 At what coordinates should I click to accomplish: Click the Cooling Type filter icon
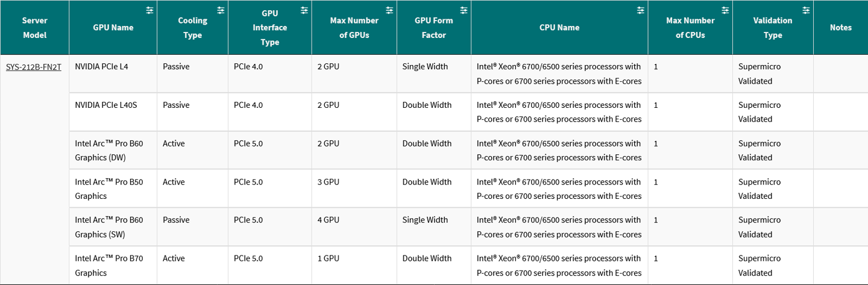pos(221,10)
